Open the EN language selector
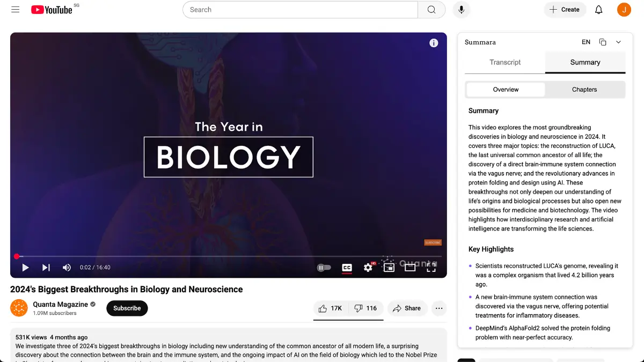644x362 pixels. [x=586, y=42]
